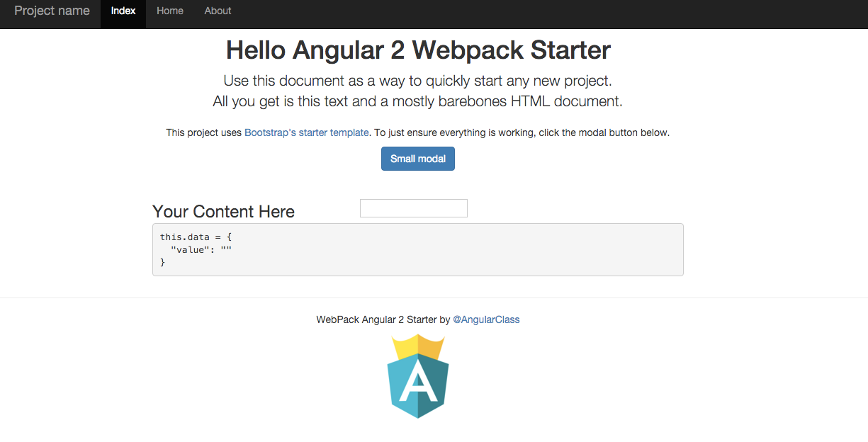Click the Angular shield logo image
Screen dimensions: 868x442
point(418,375)
